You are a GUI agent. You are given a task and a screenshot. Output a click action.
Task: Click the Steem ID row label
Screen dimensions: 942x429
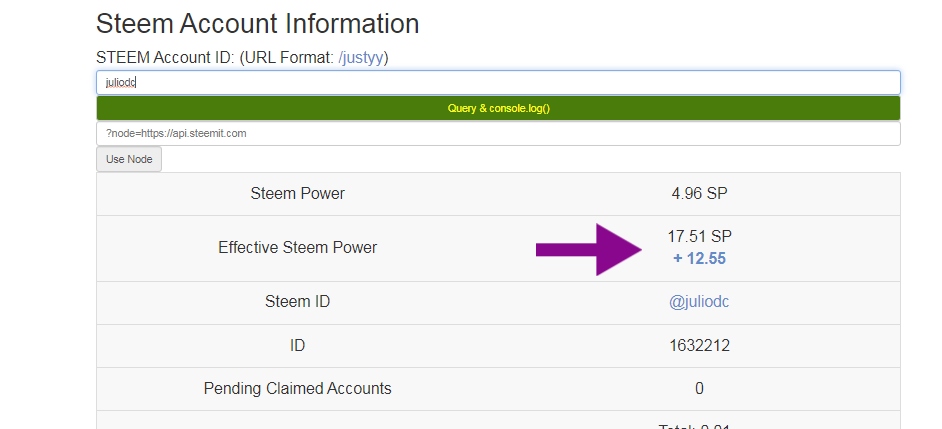click(x=297, y=301)
